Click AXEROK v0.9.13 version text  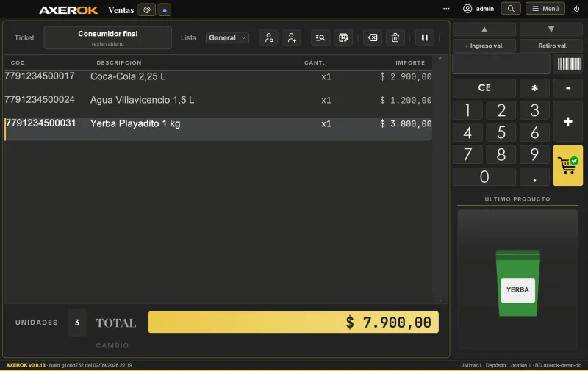[x=26, y=365]
